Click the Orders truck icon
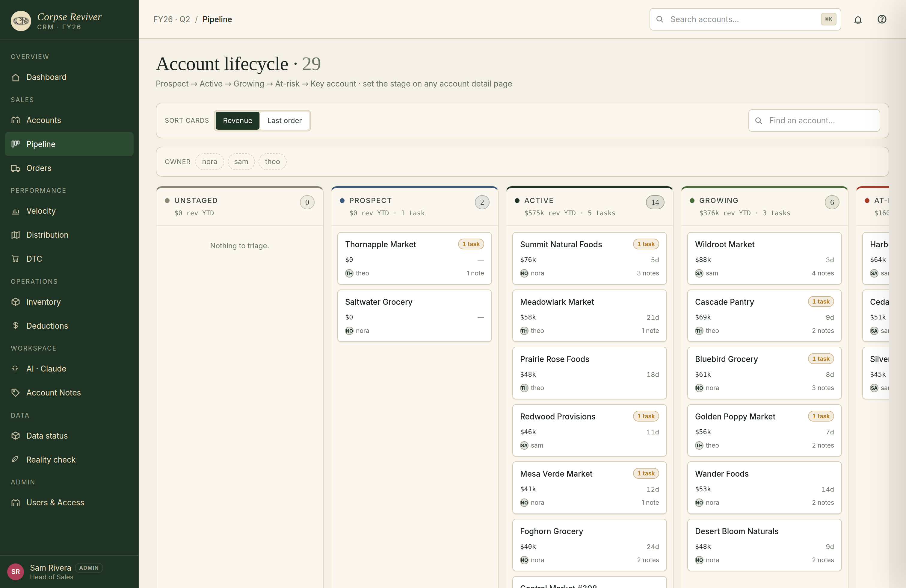Image resolution: width=906 pixels, height=588 pixels. click(16, 168)
